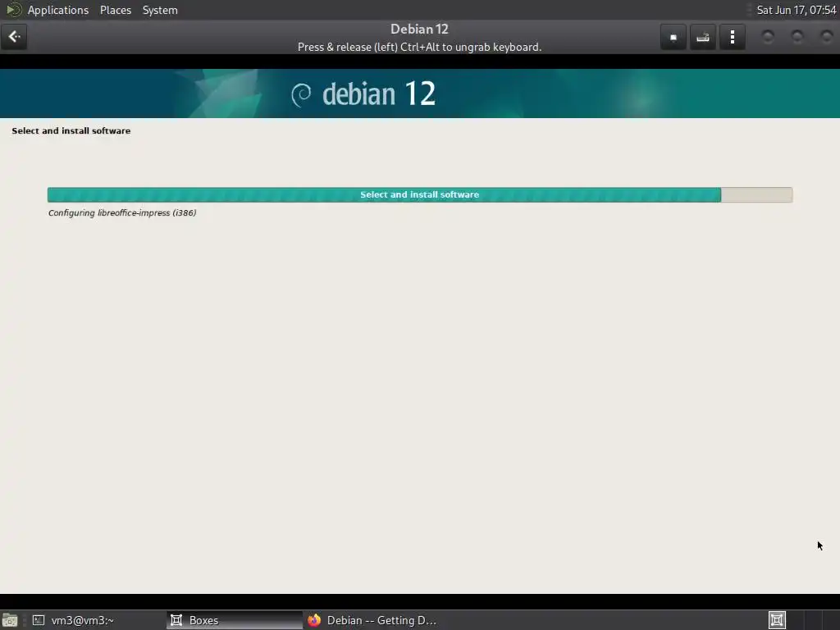Image resolution: width=840 pixels, height=630 pixels.
Task: Switch to Firefox Debian -- Getting D... window
Action: click(x=372, y=620)
